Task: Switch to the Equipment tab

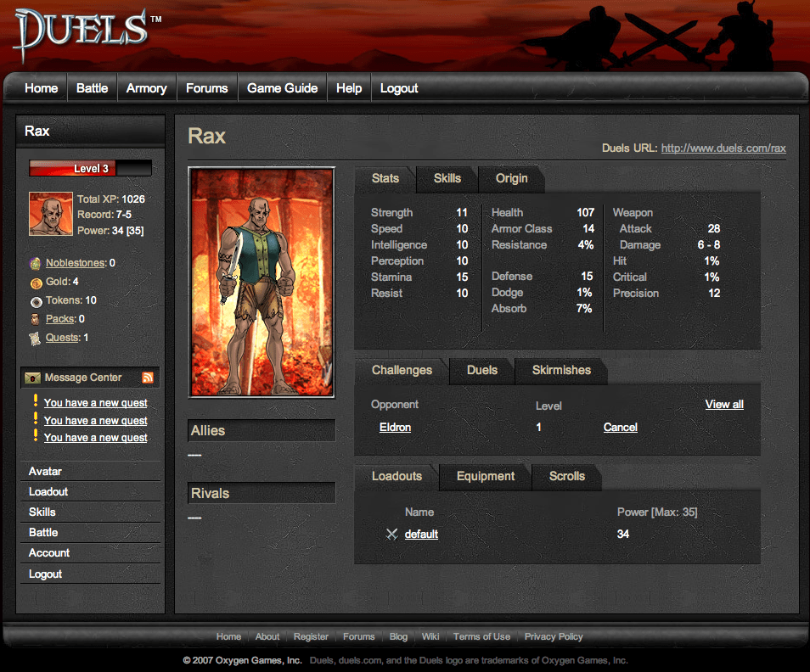Action: click(x=486, y=476)
